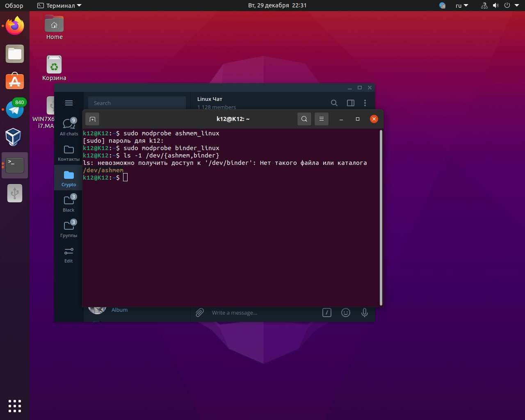The height and width of the screenshot is (420, 525).
Task: Open the ru keyboard layout dropdown
Action: pos(461,5)
